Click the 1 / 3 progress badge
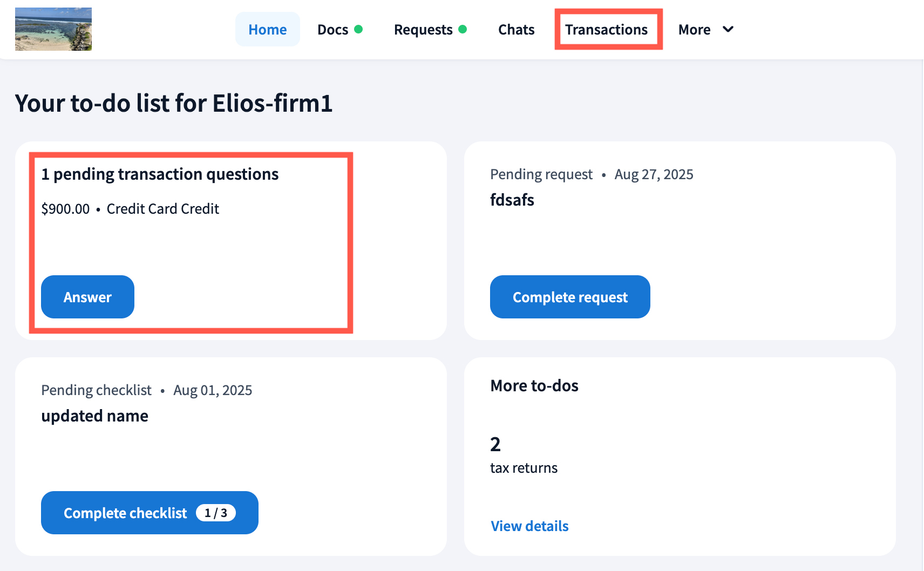 point(216,513)
